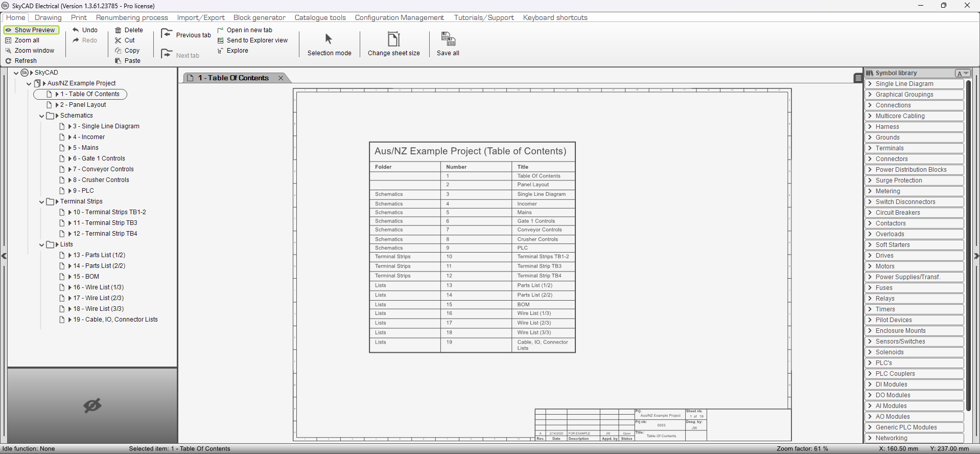Image resolution: width=980 pixels, height=454 pixels.
Task: Toggle Show Preview on or off
Action: (x=31, y=30)
